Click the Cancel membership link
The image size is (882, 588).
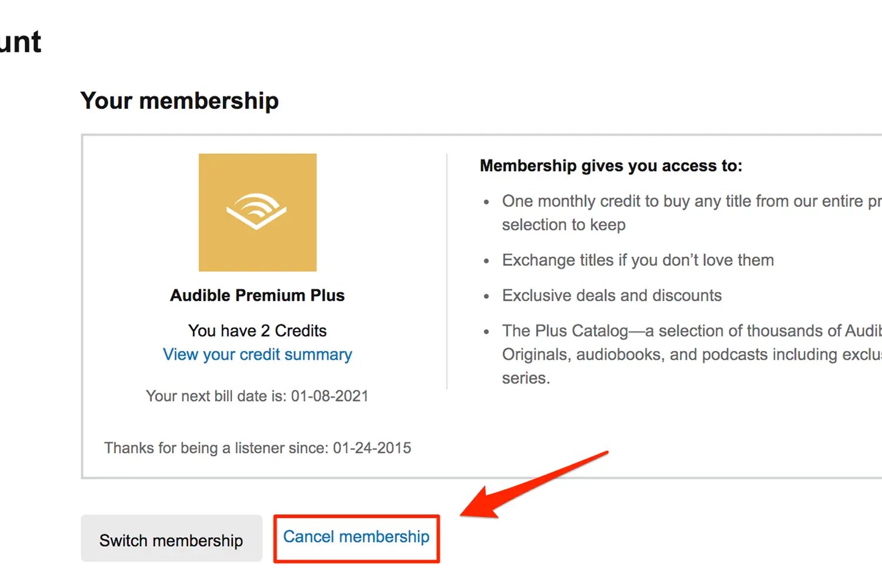point(356,537)
